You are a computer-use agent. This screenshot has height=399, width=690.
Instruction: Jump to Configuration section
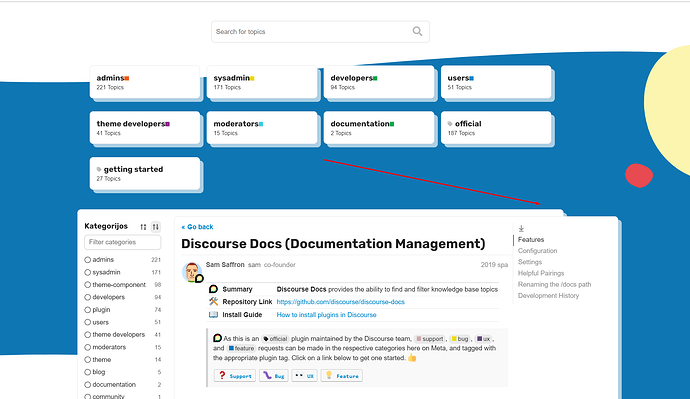(537, 251)
